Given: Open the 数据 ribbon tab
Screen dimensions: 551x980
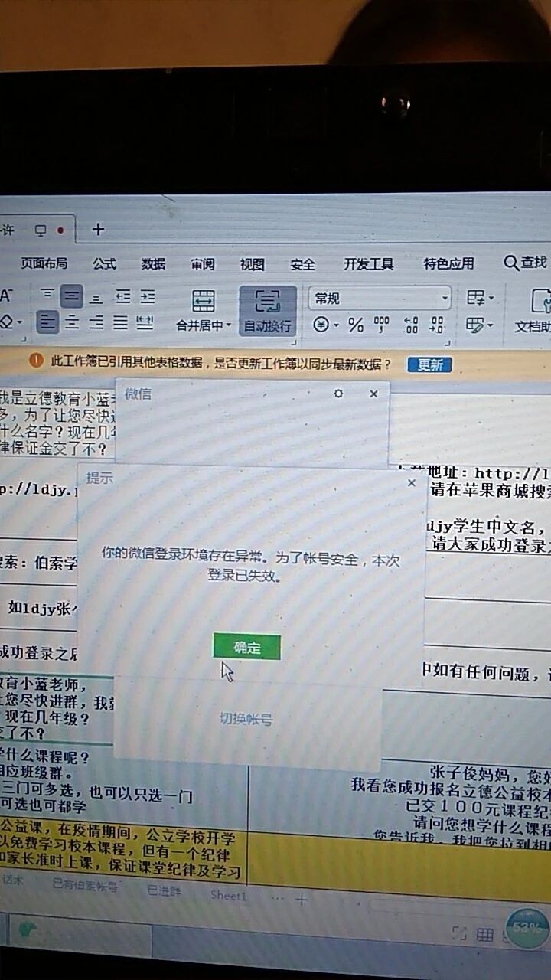Looking at the screenshot, I should tap(153, 264).
